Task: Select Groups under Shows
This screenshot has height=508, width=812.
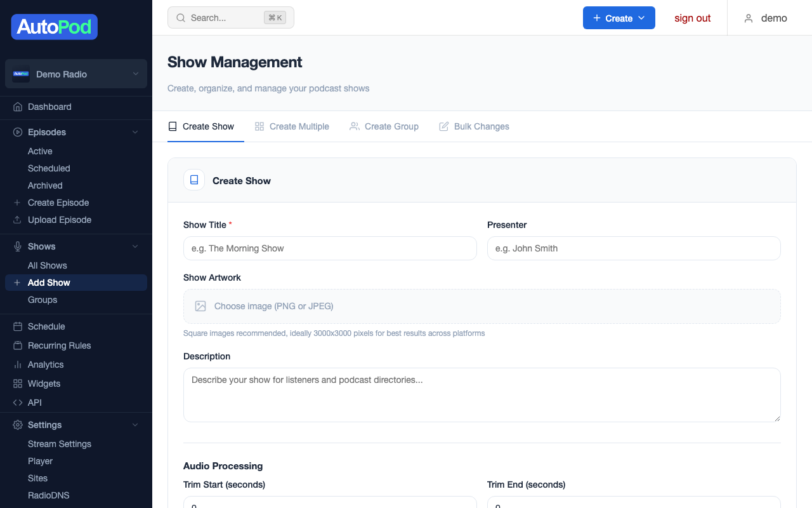Action: pyautogui.click(x=42, y=300)
